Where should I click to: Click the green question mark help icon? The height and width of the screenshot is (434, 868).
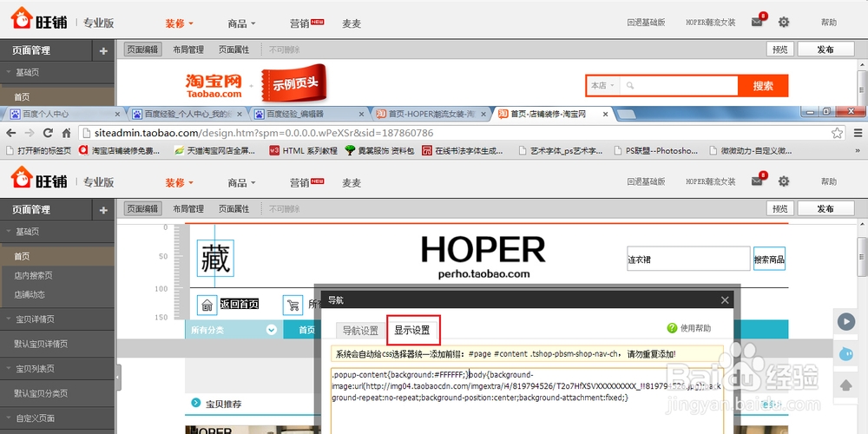672,328
